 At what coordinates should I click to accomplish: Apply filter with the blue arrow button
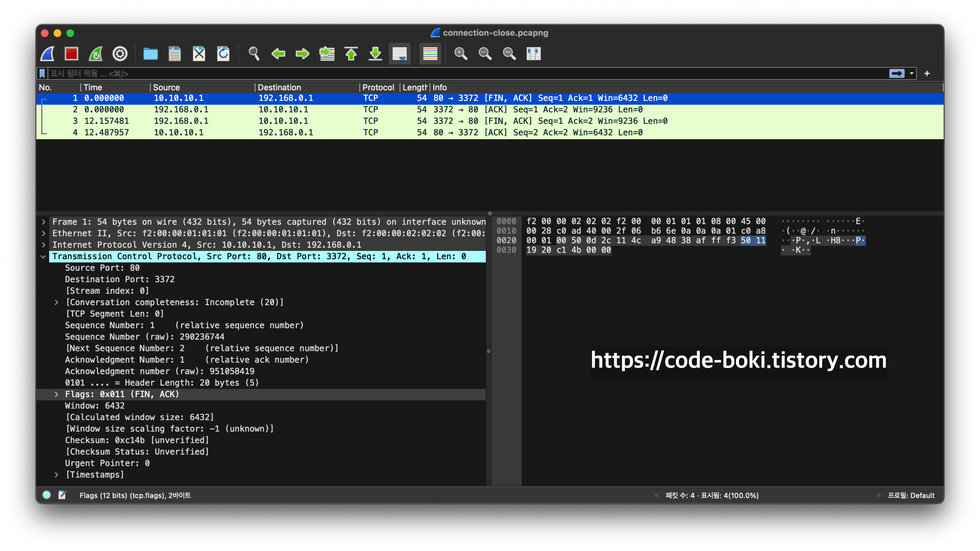pyautogui.click(x=897, y=74)
